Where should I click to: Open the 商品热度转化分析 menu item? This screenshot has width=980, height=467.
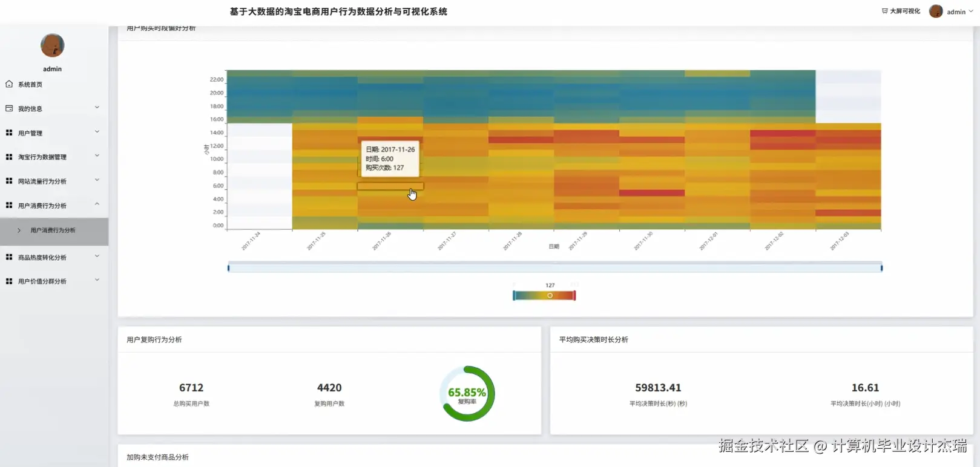(x=54, y=257)
